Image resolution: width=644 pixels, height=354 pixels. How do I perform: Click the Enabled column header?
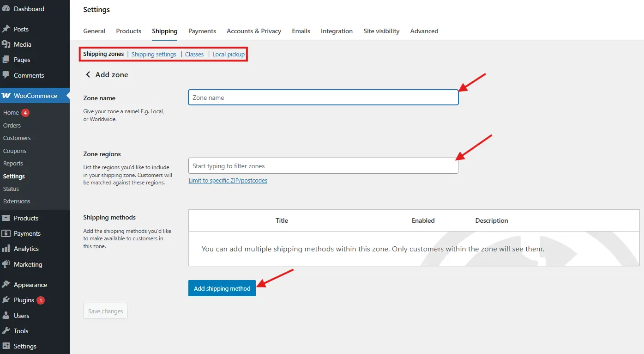[x=423, y=220]
